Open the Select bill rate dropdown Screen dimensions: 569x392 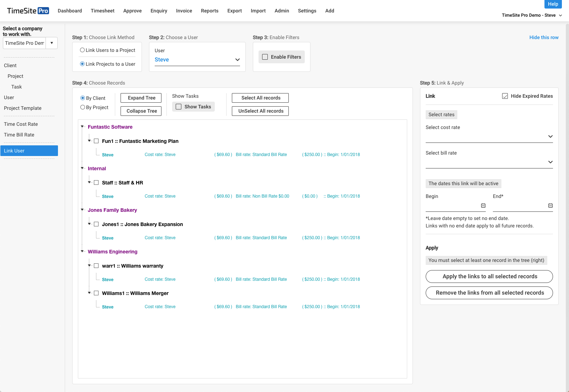[489, 162]
